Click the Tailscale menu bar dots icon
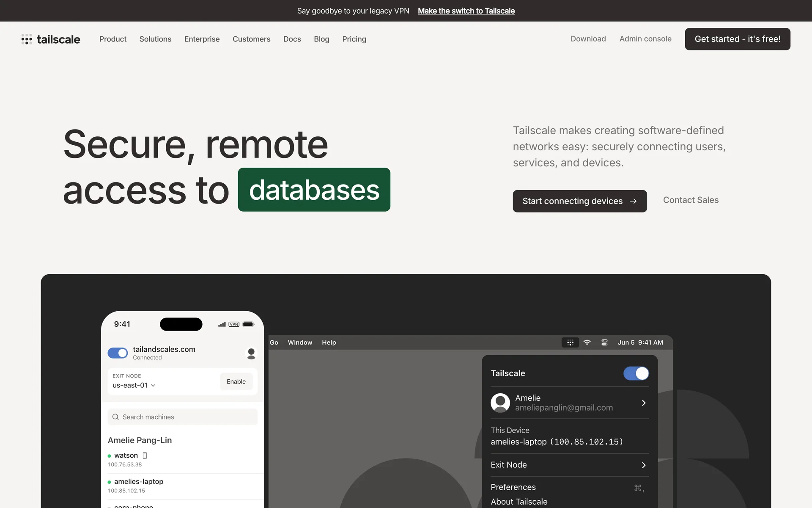This screenshot has height=508, width=812. [570, 342]
